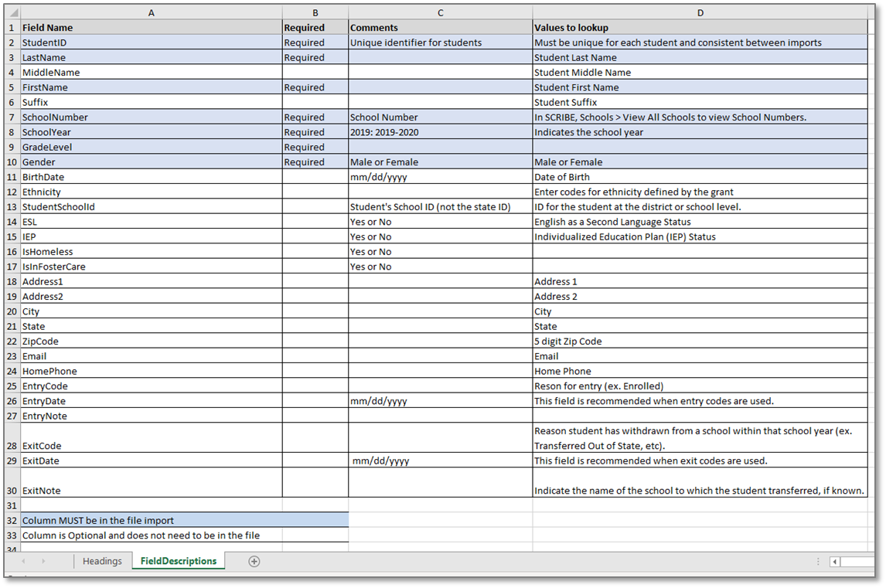
Task: Click 'mm/dd/yyyy' in the ExitDate row
Action: click(440, 461)
